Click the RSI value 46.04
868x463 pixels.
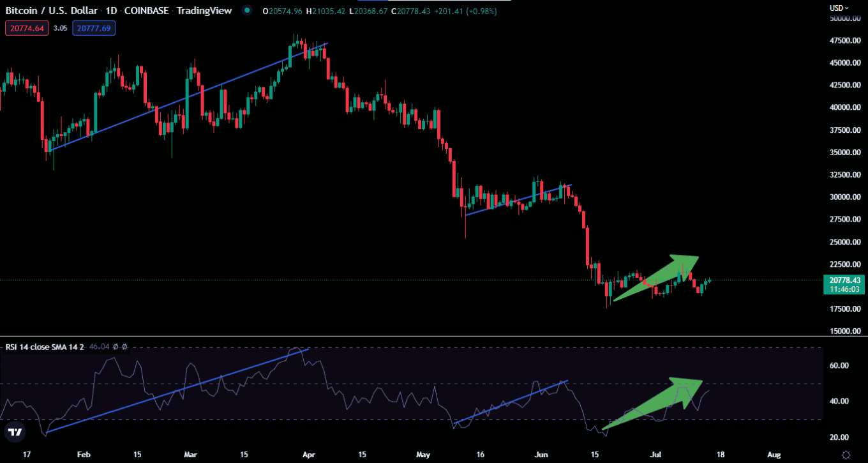point(99,347)
